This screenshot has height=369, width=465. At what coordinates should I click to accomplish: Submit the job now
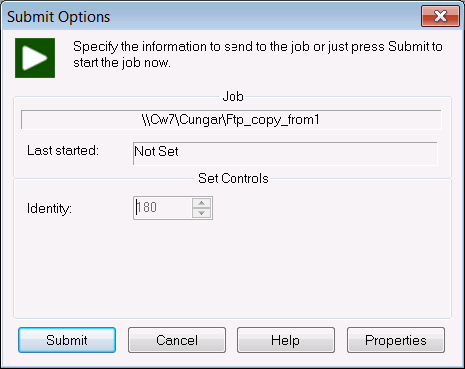[x=67, y=340]
